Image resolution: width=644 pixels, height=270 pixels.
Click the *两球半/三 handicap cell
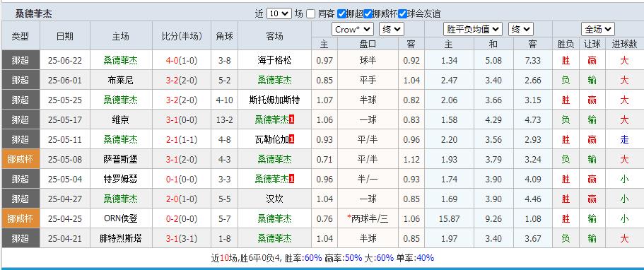point(368,218)
